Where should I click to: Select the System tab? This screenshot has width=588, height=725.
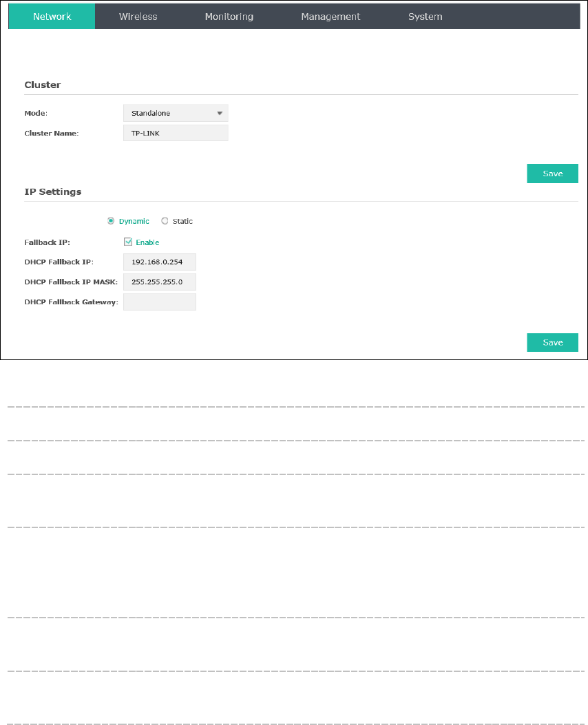point(425,17)
